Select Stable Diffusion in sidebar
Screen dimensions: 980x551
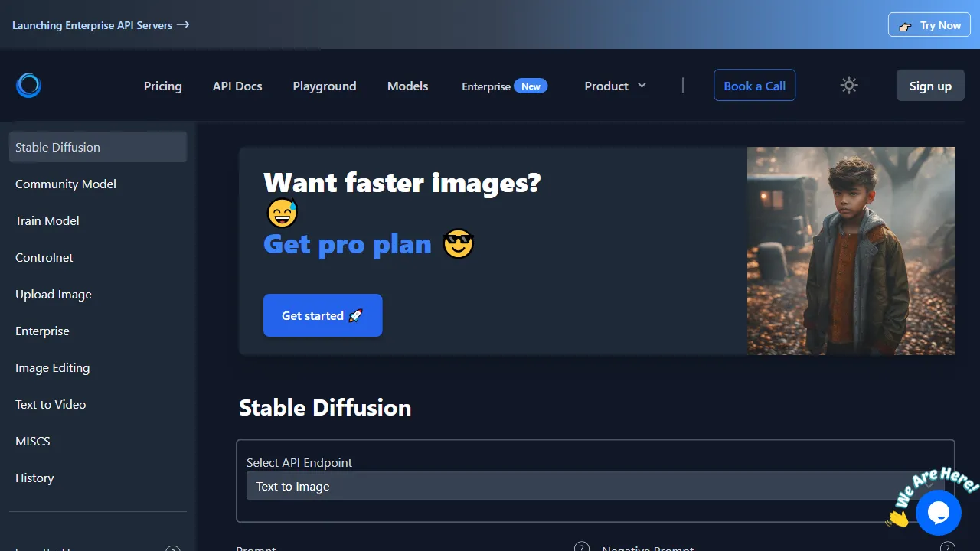98,147
